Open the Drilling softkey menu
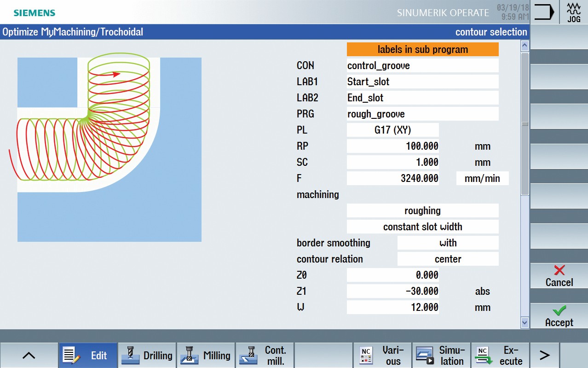The image size is (588, 368). tap(147, 355)
